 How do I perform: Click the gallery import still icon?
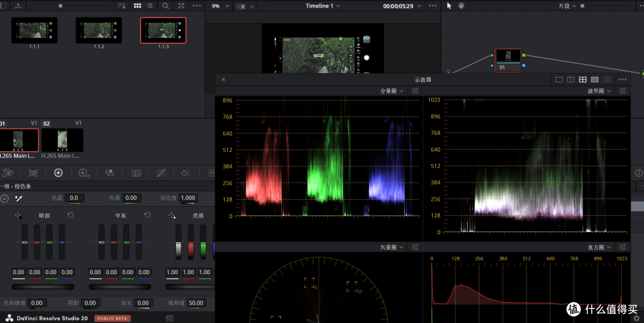pyautogui.click(x=18, y=6)
